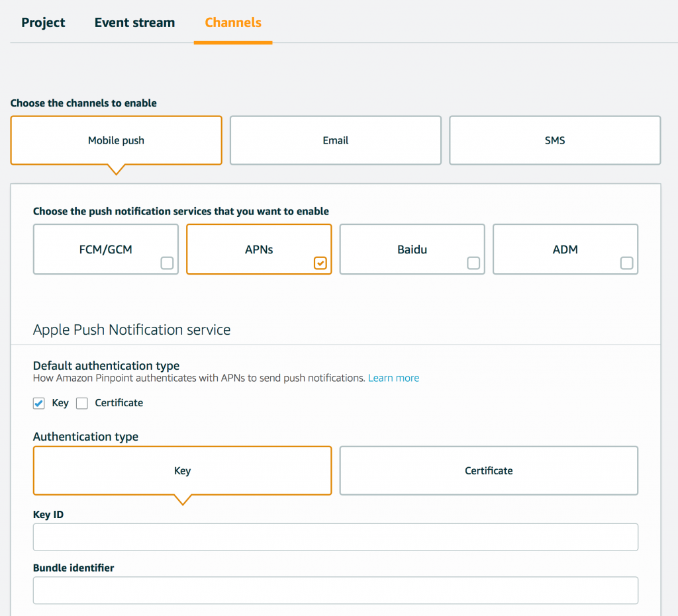Switch to the Project tab
Screen dimensions: 678x616
click(x=43, y=22)
